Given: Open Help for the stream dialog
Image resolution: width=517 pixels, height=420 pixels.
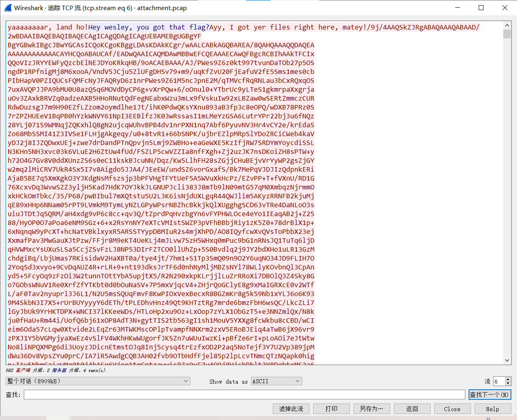Looking at the screenshot, I should [x=492, y=409].
